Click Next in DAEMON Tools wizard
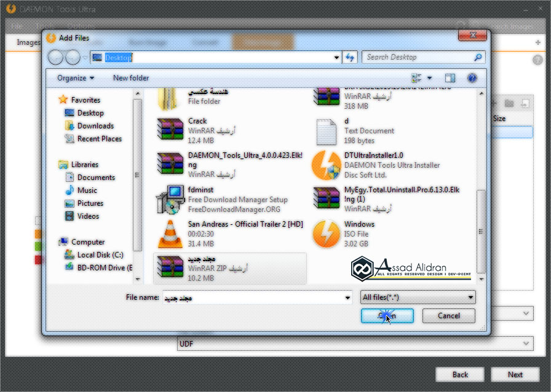 pyautogui.click(x=515, y=375)
